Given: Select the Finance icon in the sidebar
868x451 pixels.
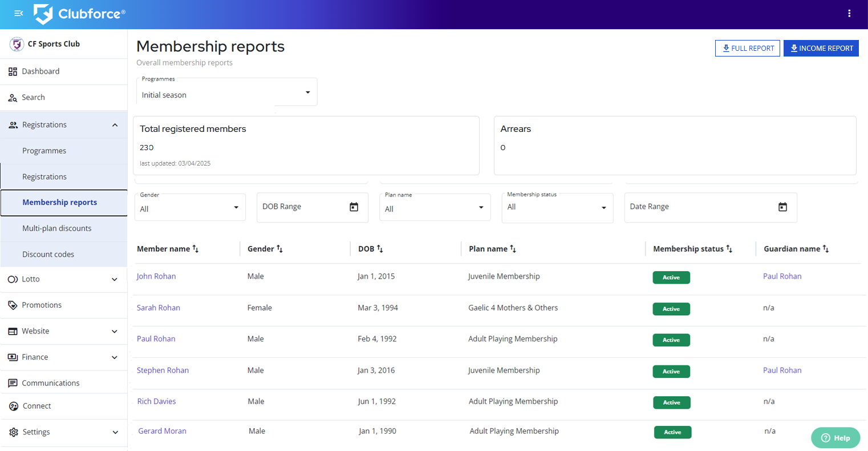Looking at the screenshot, I should tap(13, 357).
